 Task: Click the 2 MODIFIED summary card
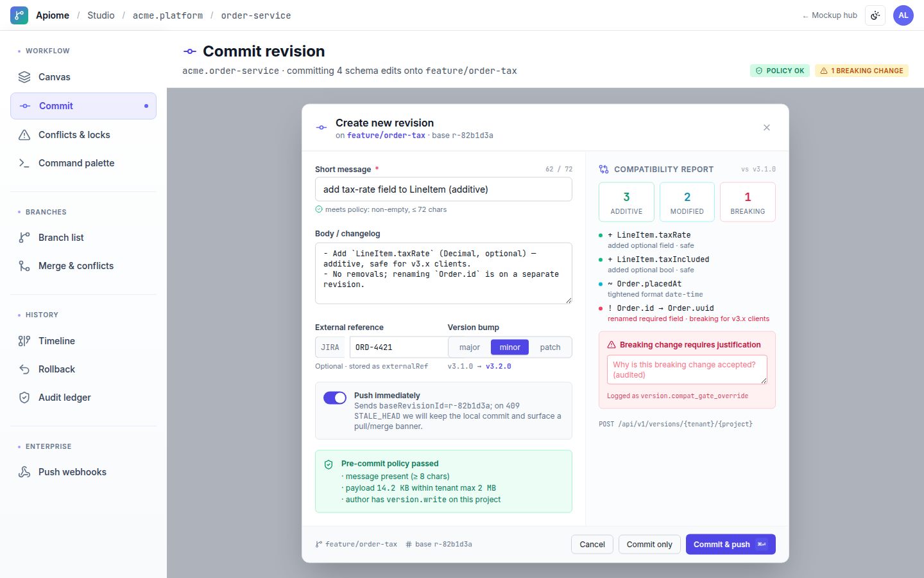[x=687, y=202]
